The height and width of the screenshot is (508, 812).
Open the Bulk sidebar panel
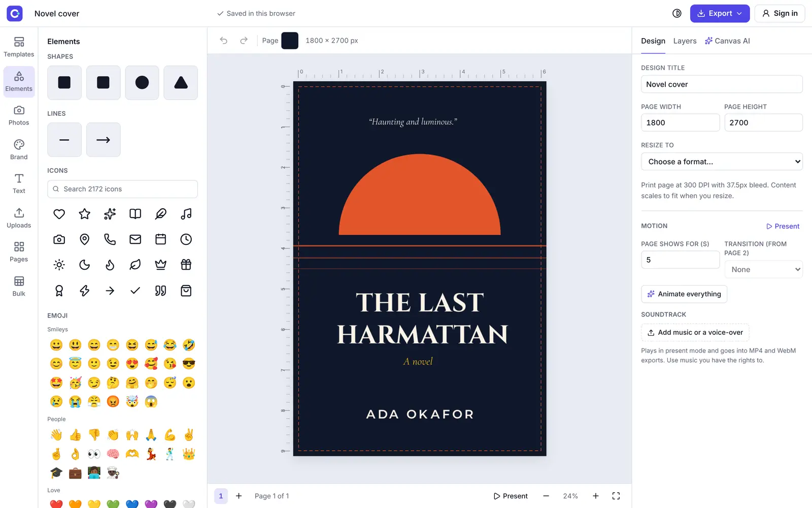point(19,287)
